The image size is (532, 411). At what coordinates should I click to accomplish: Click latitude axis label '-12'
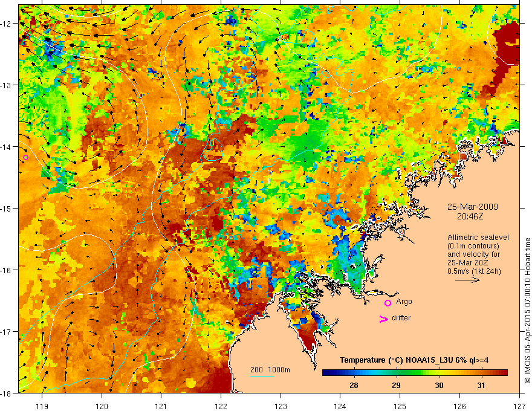point(7,24)
